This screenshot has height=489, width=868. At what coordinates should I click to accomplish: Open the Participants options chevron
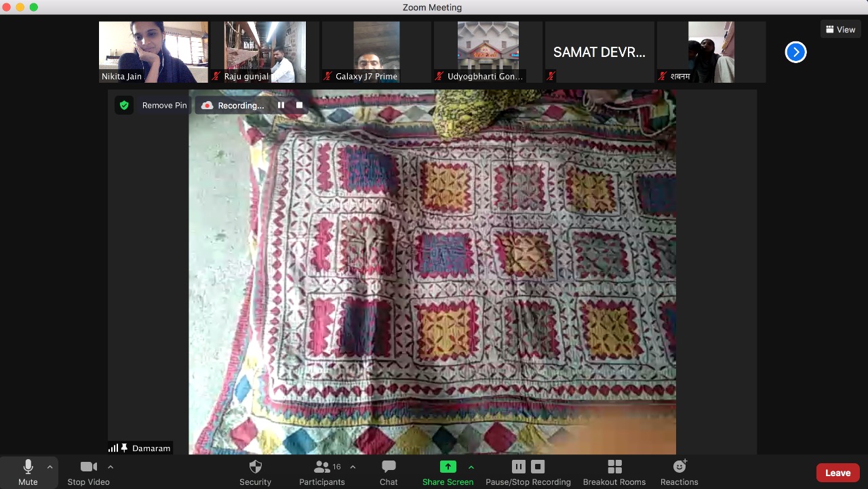(353, 466)
